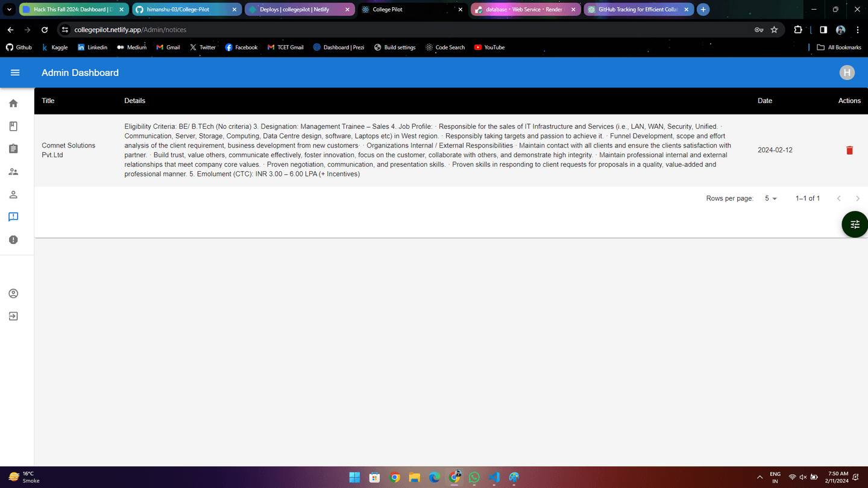Open the circular alert report icon in sidebar
868x488 pixels.
click(13, 240)
